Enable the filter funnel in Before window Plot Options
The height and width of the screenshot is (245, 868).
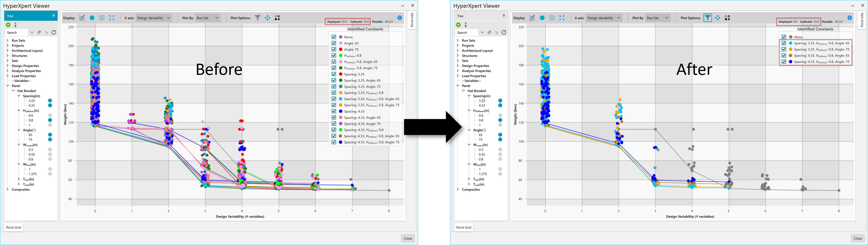click(257, 18)
